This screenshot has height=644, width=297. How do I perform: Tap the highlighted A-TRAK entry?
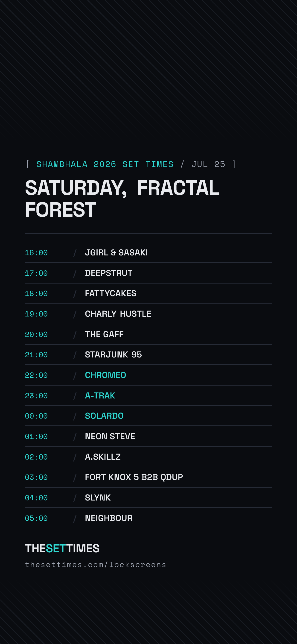pyautogui.click(x=100, y=395)
